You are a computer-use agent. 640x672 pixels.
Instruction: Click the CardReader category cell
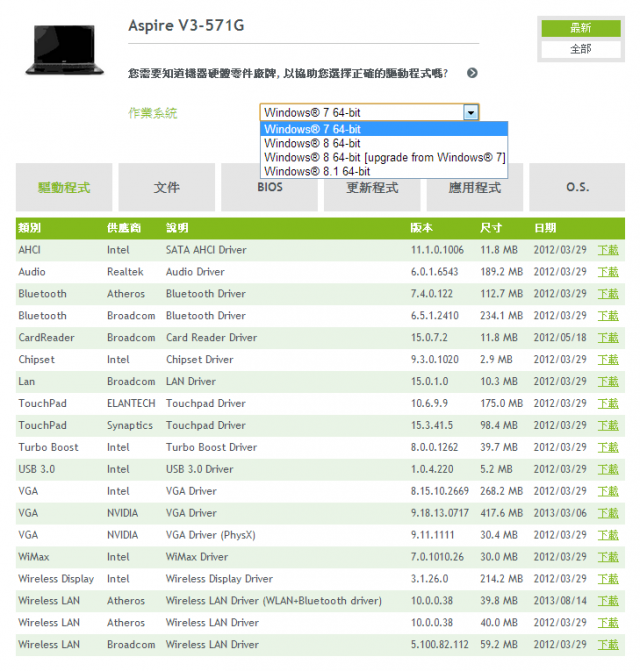click(x=46, y=338)
